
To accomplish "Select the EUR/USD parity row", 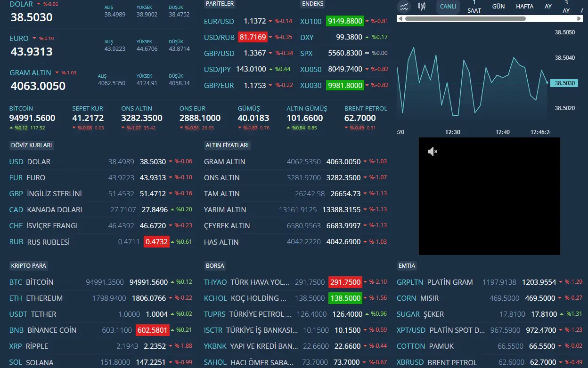I will point(248,21).
